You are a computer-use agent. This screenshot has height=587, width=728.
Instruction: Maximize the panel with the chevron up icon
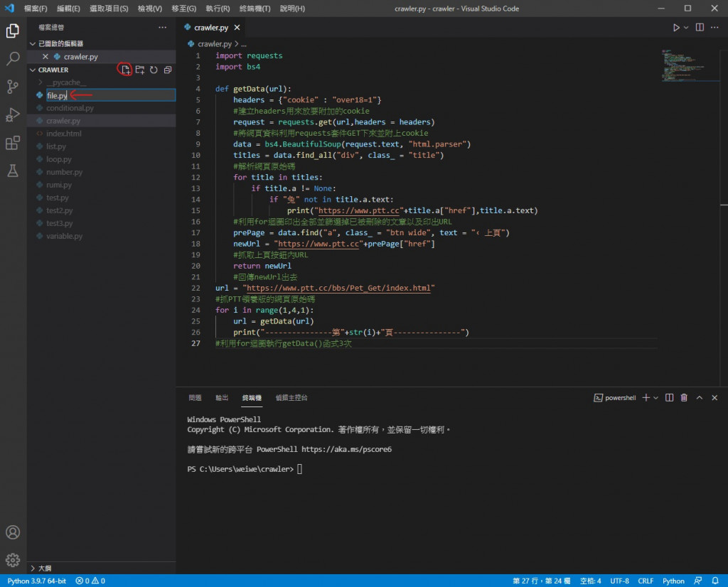click(700, 398)
